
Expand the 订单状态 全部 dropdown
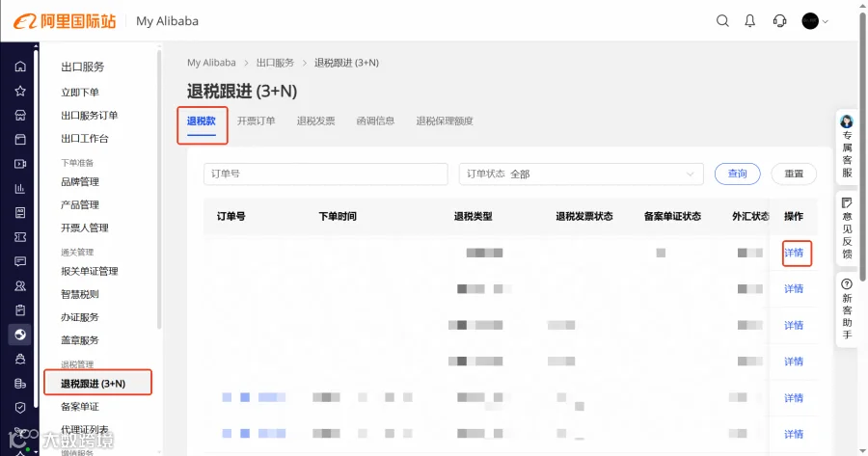[x=581, y=174]
